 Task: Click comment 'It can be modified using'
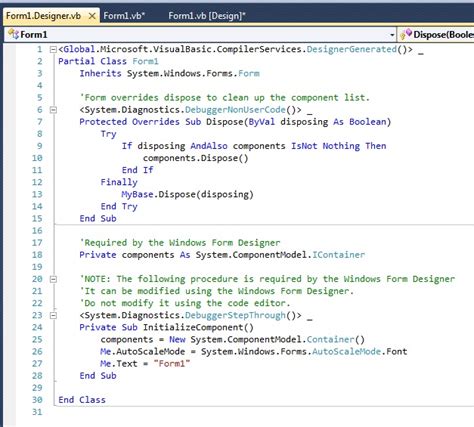coord(217,291)
